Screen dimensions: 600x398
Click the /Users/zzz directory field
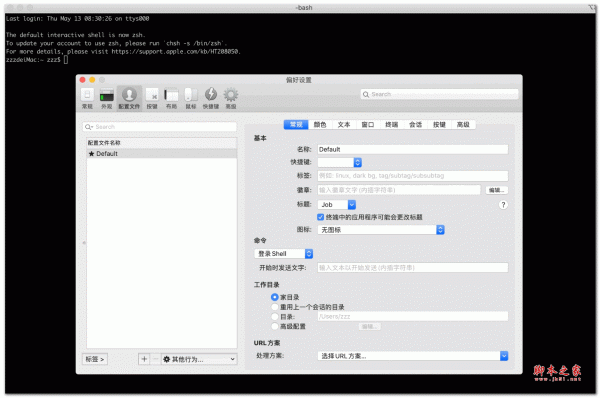[x=412, y=316]
